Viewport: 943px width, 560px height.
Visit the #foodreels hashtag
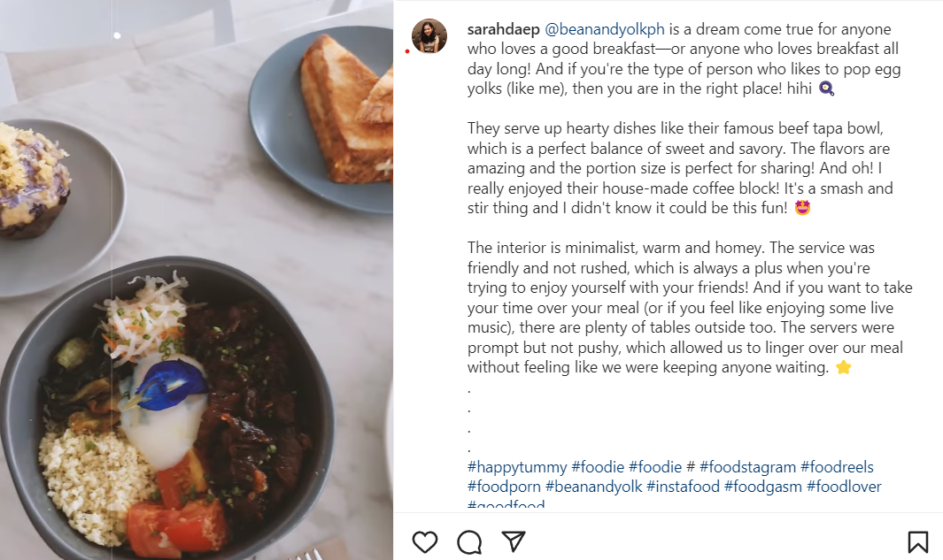tap(837, 467)
